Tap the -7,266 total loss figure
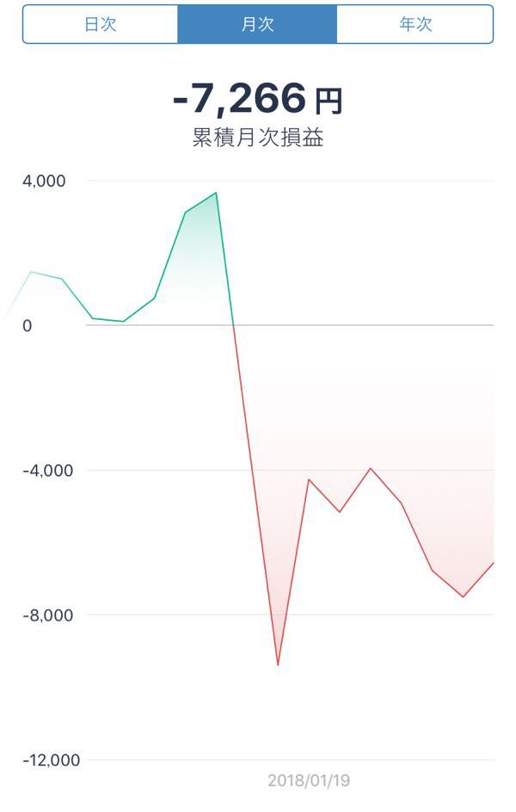The width and height of the screenshot is (516, 812). pos(238,100)
